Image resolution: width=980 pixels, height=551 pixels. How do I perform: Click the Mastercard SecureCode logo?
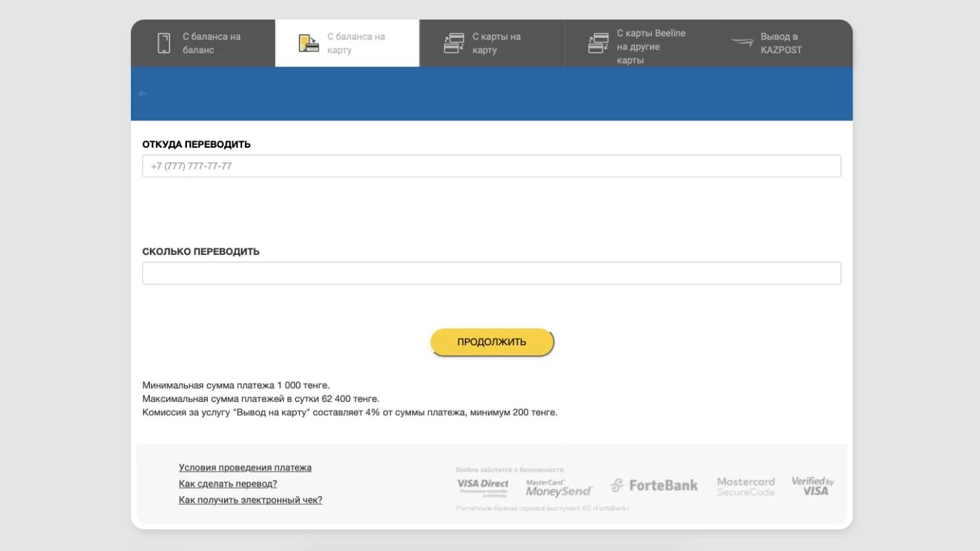(745, 487)
